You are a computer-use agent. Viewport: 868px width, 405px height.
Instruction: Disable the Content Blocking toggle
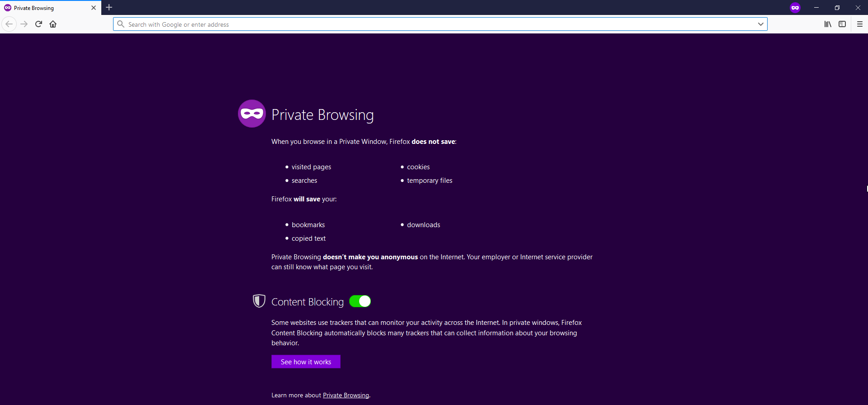pyautogui.click(x=360, y=301)
